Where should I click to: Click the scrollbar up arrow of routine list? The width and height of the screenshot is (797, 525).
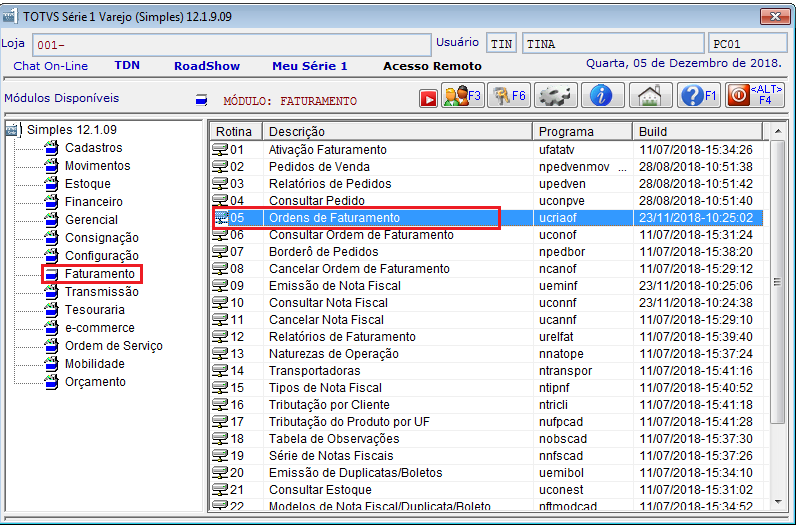coord(778,131)
